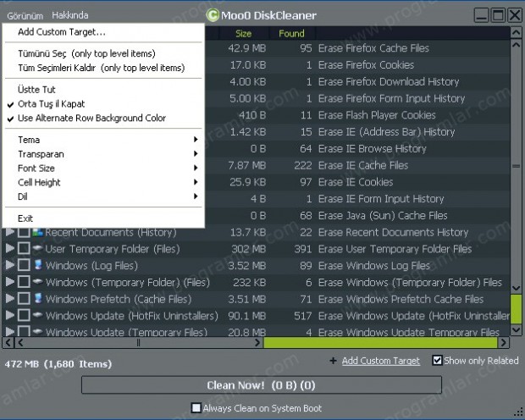Click the Clean Now! button
The height and width of the screenshot is (420, 525).
pos(262,385)
